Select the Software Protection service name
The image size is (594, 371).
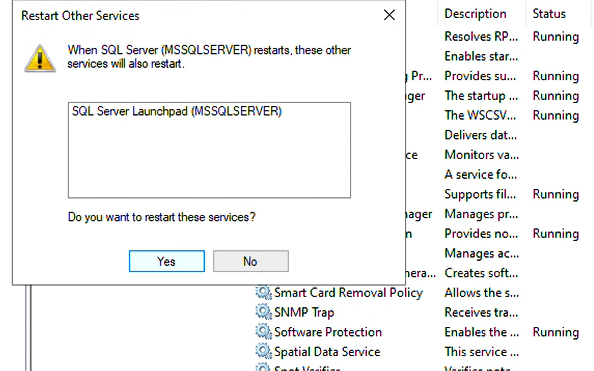(328, 332)
